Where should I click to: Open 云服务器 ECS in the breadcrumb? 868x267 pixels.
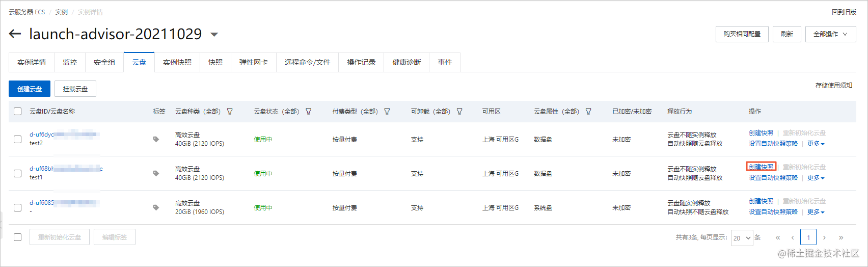coord(27,12)
